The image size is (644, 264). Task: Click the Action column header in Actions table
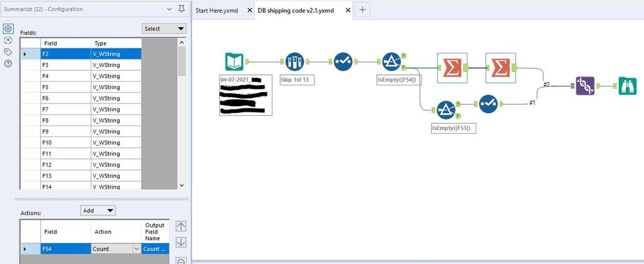click(x=116, y=232)
